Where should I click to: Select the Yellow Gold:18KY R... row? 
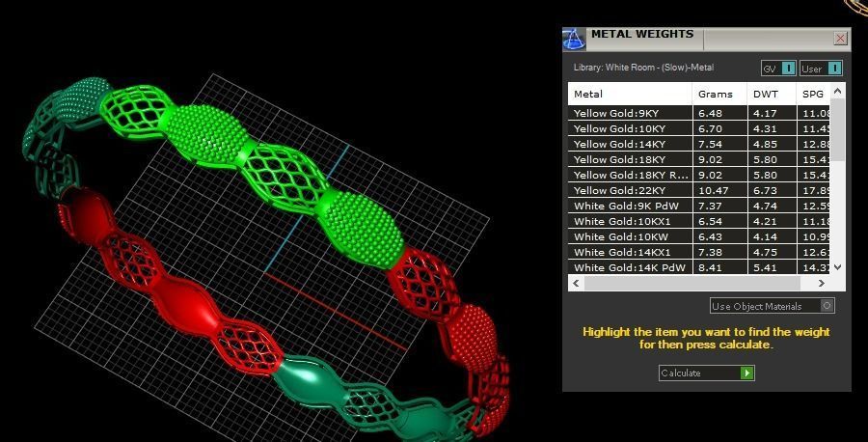(x=698, y=175)
